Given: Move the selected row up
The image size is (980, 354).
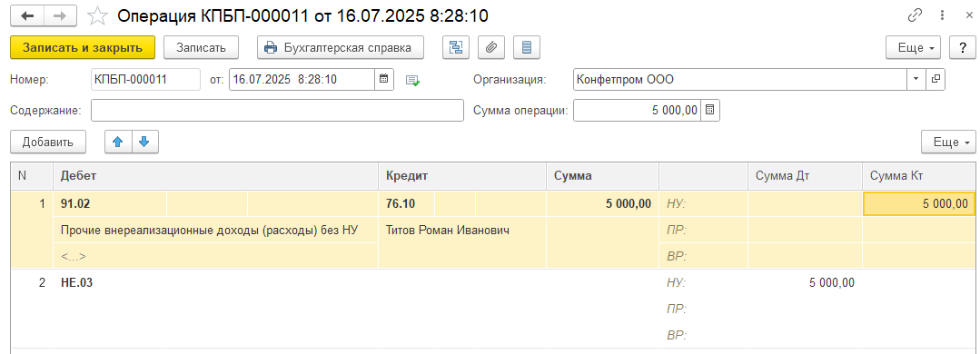Looking at the screenshot, I should point(118,142).
